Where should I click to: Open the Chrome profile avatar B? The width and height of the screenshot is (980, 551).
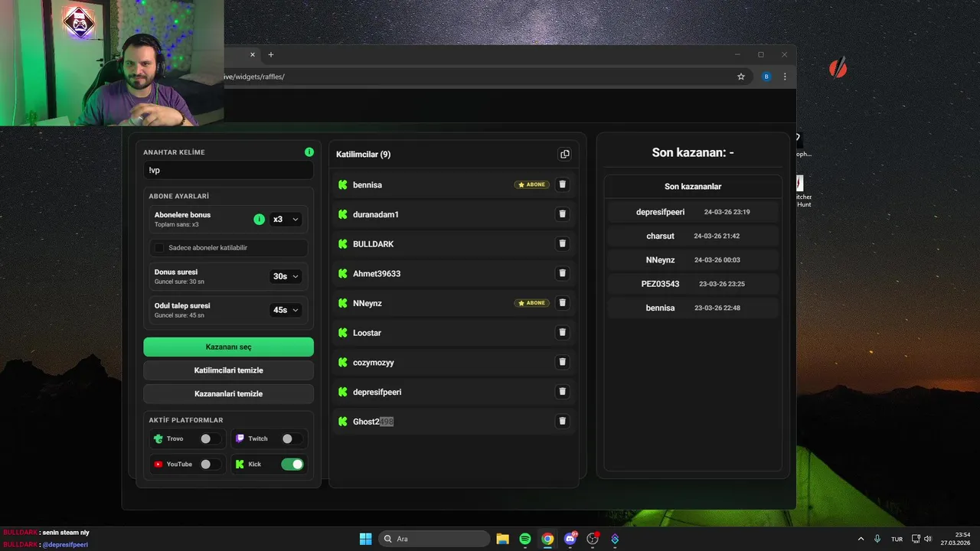[766, 77]
